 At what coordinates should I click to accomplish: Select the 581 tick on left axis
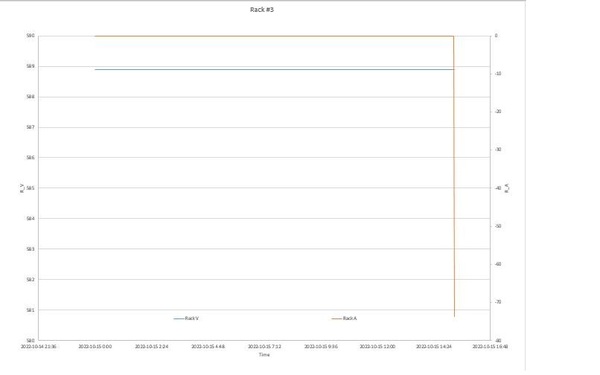pyautogui.click(x=30, y=310)
